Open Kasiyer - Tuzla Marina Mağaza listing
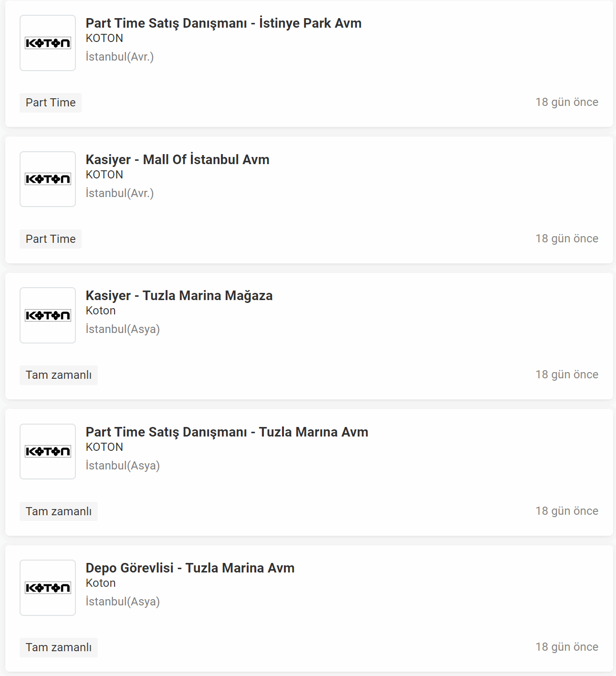This screenshot has width=616, height=676. pos(179,295)
